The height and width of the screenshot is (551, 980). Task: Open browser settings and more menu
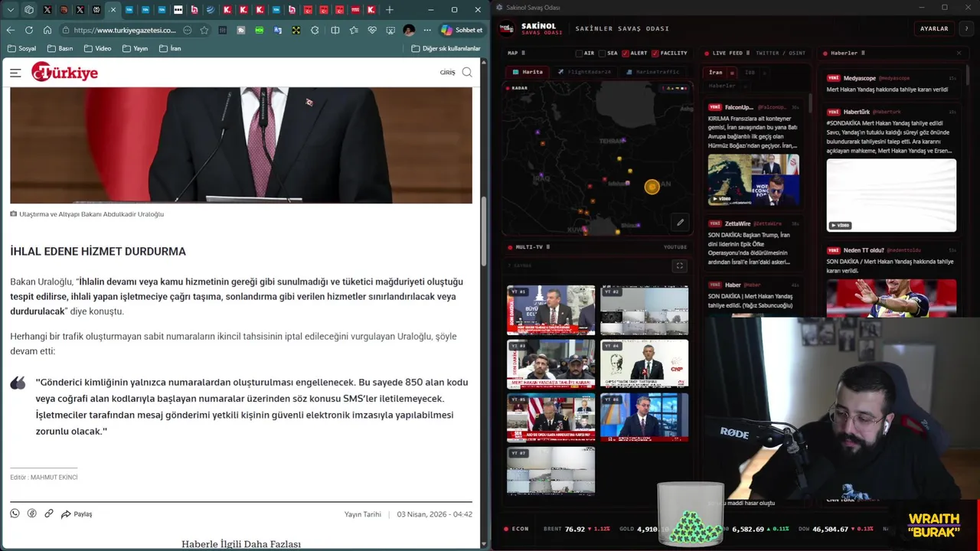[427, 30]
